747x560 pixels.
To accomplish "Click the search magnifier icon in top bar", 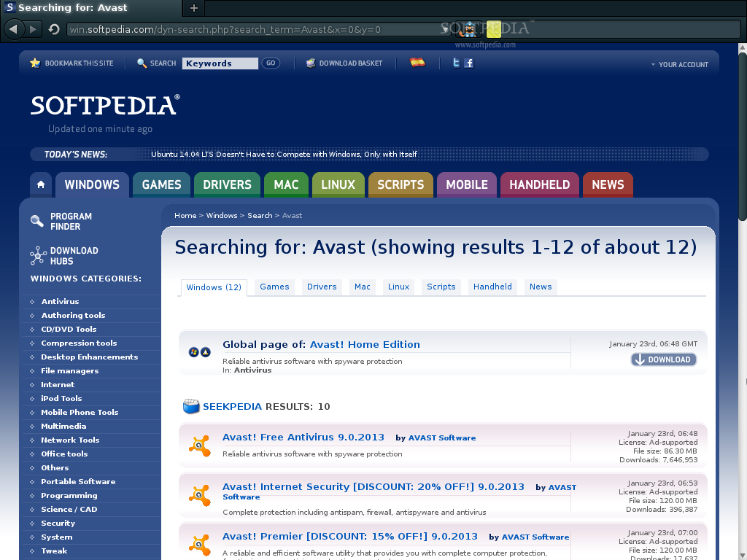I will tap(142, 63).
